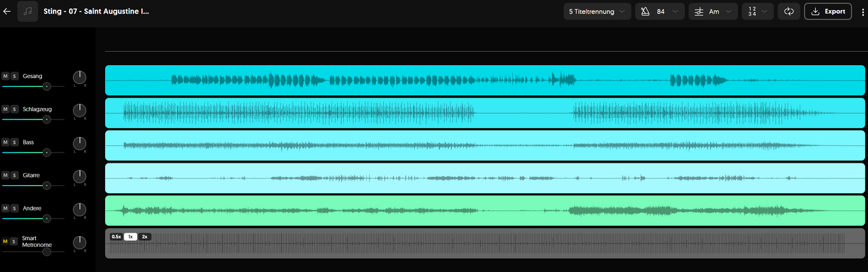Click the song title Sting - 07 - Saint Augustine
The image size is (868, 272).
[96, 12]
